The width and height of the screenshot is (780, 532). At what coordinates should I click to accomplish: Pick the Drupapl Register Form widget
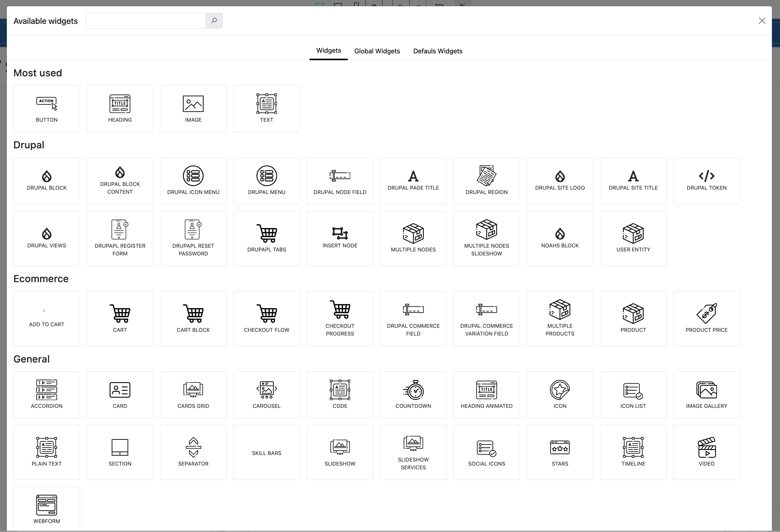point(120,238)
